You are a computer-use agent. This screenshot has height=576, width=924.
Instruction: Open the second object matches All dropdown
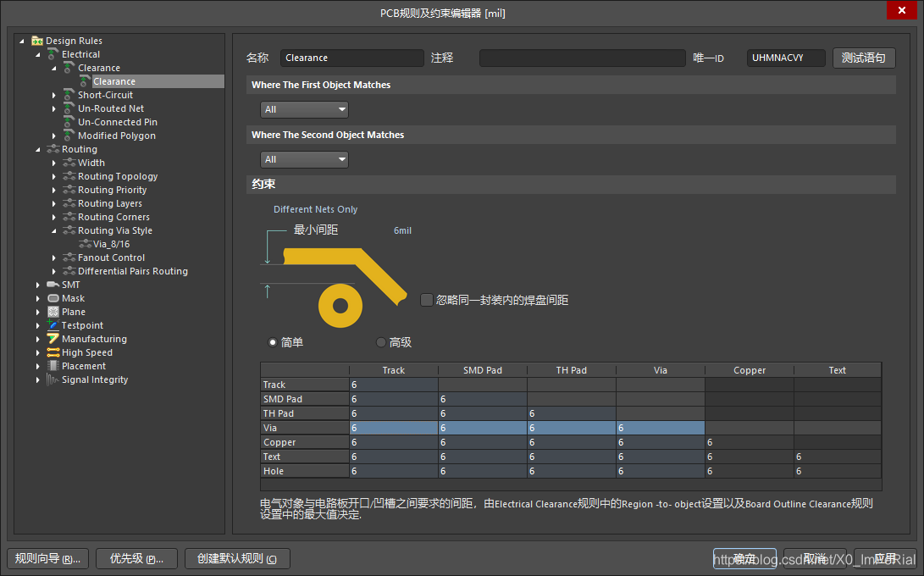[304, 160]
